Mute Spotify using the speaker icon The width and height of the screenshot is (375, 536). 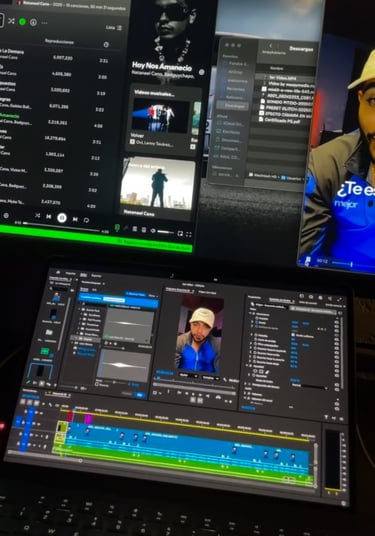coord(153,231)
